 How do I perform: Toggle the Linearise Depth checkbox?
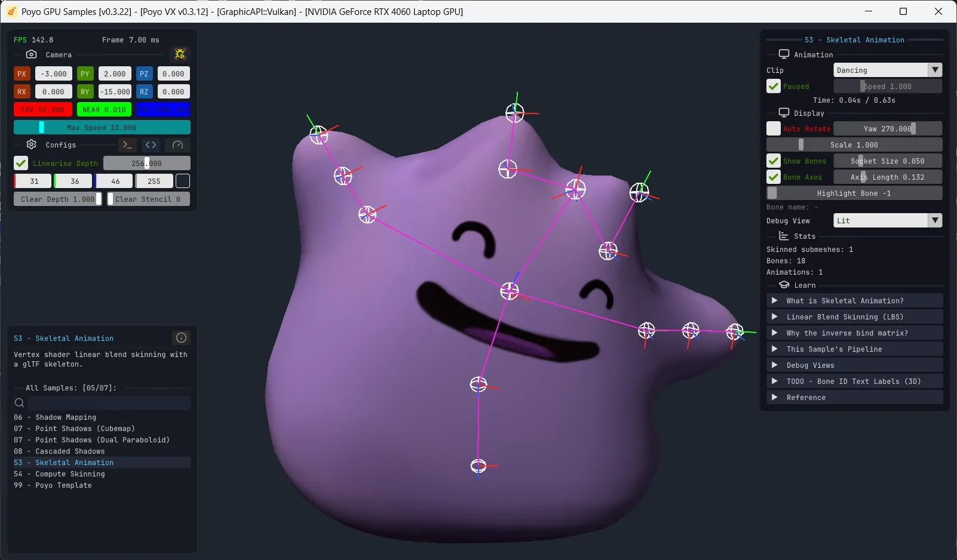tap(21, 163)
